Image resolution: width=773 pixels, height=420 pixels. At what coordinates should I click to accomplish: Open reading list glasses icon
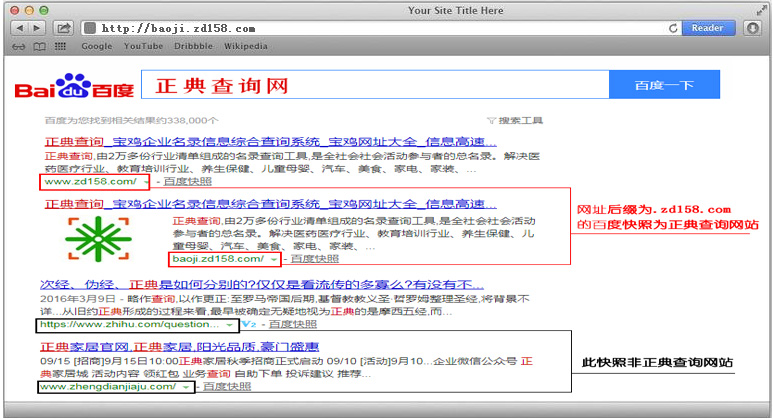pos(19,46)
